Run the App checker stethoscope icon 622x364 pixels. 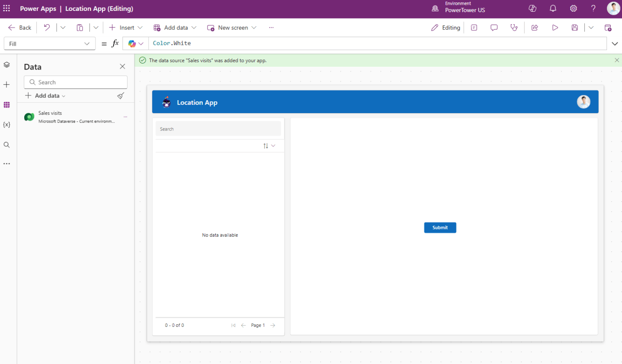(514, 27)
